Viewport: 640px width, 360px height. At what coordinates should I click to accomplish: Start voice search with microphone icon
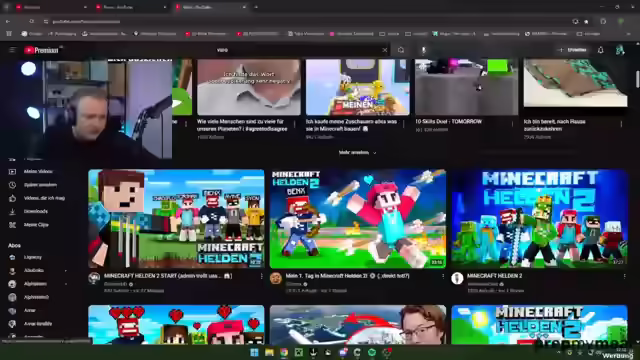pyautogui.click(x=423, y=50)
